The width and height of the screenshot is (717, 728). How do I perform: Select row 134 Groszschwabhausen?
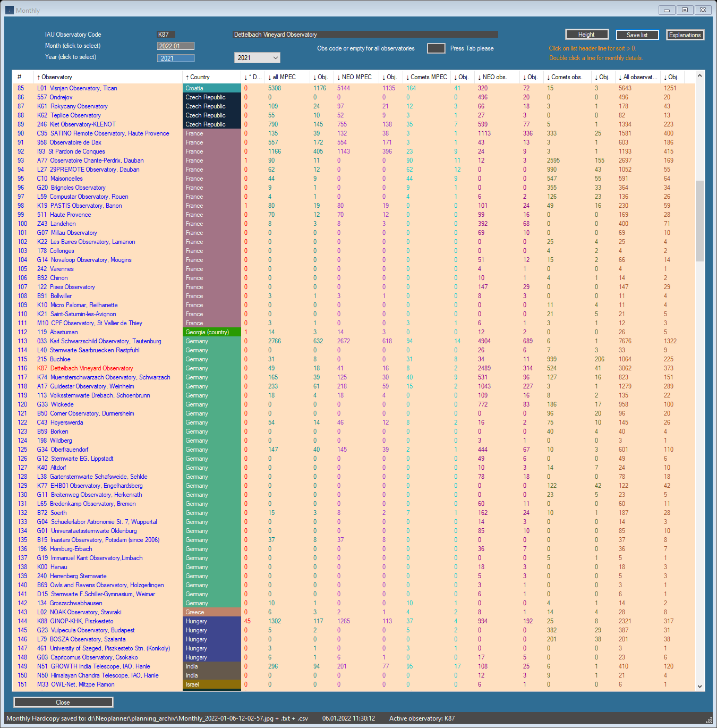(x=353, y=603)
